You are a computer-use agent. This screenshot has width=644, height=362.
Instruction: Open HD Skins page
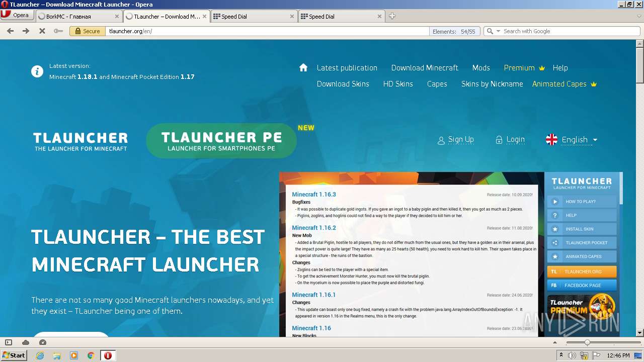click(x=398, y=84)
